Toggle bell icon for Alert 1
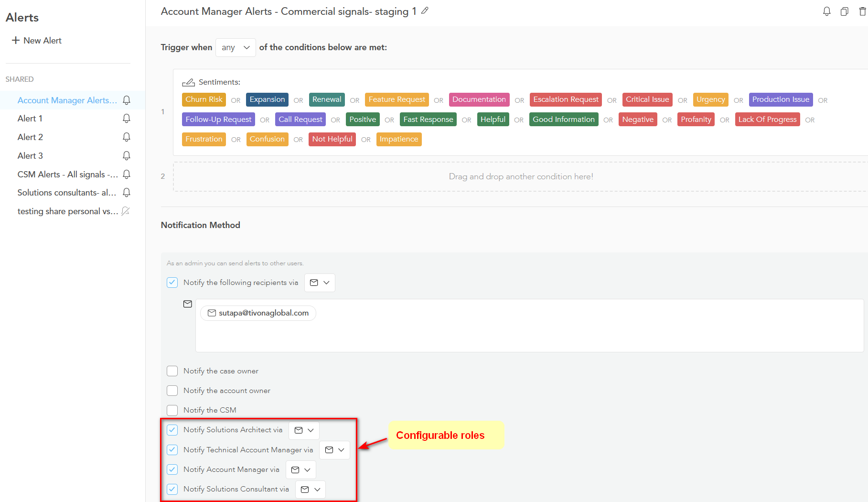The image size is (868, 502). 127,119
